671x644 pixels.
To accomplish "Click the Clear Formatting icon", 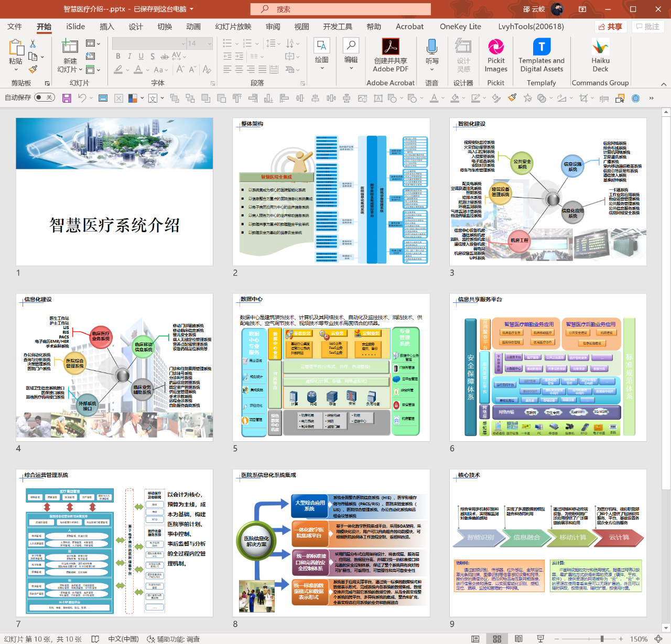I will 207,69.
